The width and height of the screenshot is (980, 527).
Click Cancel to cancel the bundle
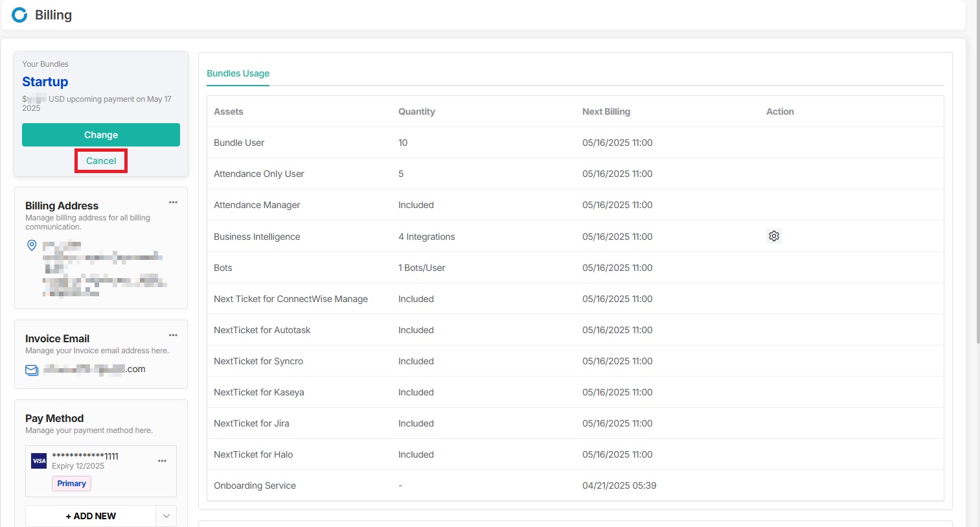[101, 161]
